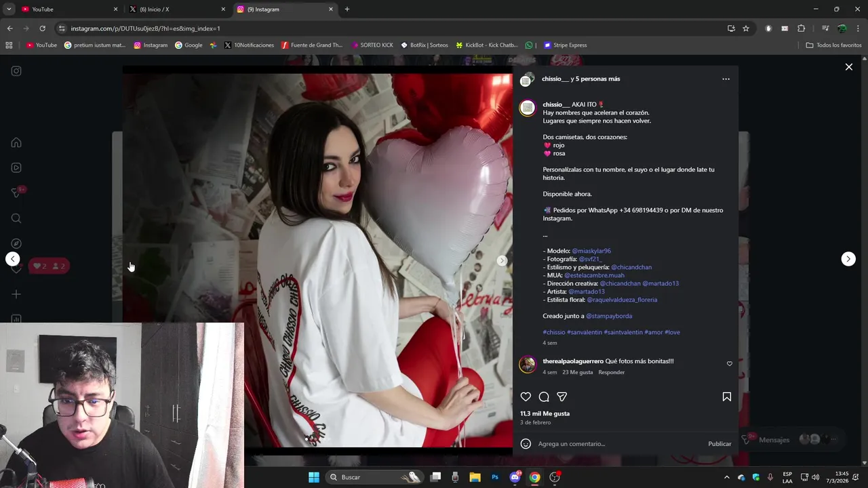Click the '11,3 mil Me gusta' likes count

click(545, 413)
